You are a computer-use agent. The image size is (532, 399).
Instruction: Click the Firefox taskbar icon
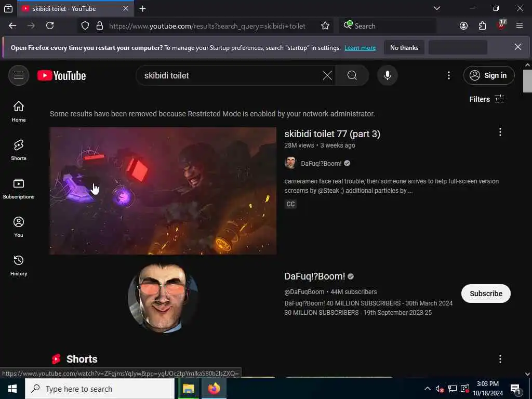coord(214,389)
